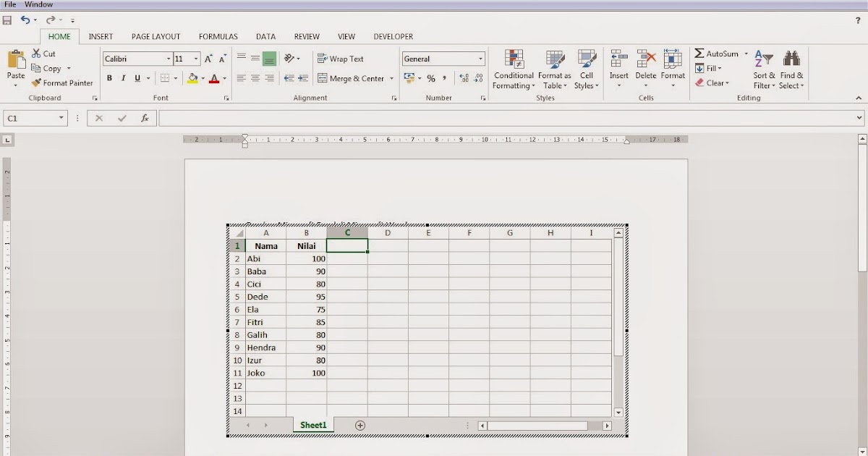Open the DEVELOPER tab
The height and width of the screenshot is (456, 868).
click(x=393, y=36)
